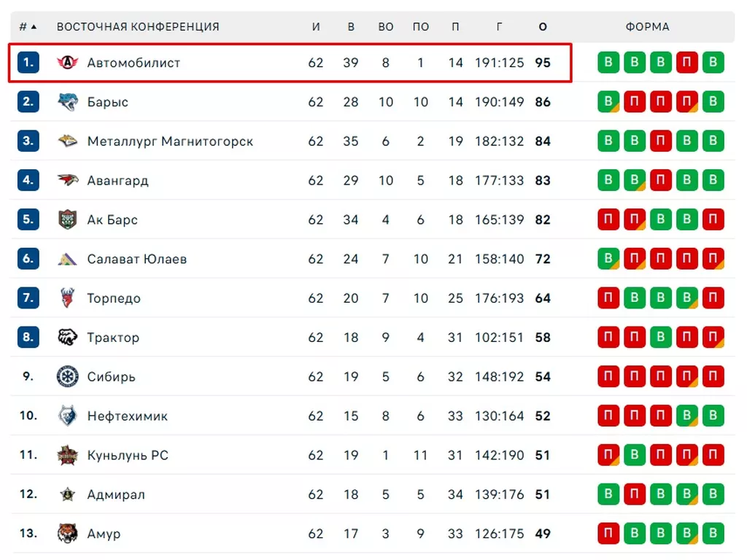Click the Амур tiger logo
The width and height of the screenshot is (747, 560).
coord(68,534)
